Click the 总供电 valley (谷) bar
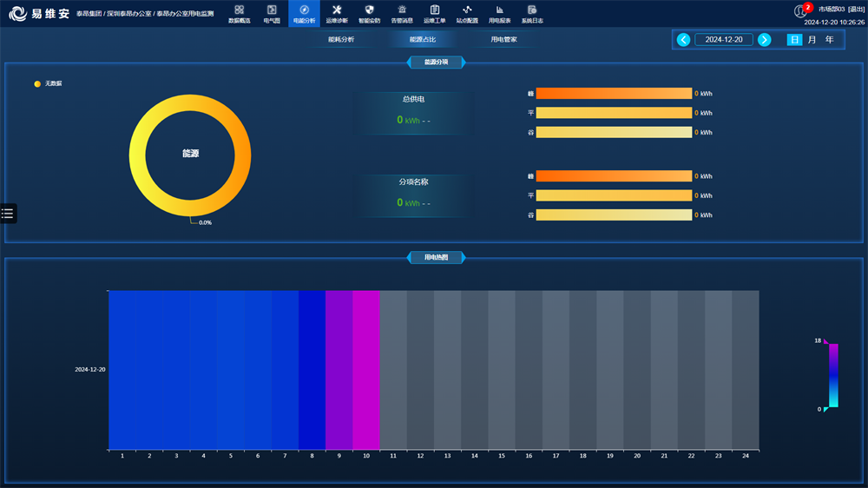The height and width of the screenshot is (488, 868). coord(614,132)
